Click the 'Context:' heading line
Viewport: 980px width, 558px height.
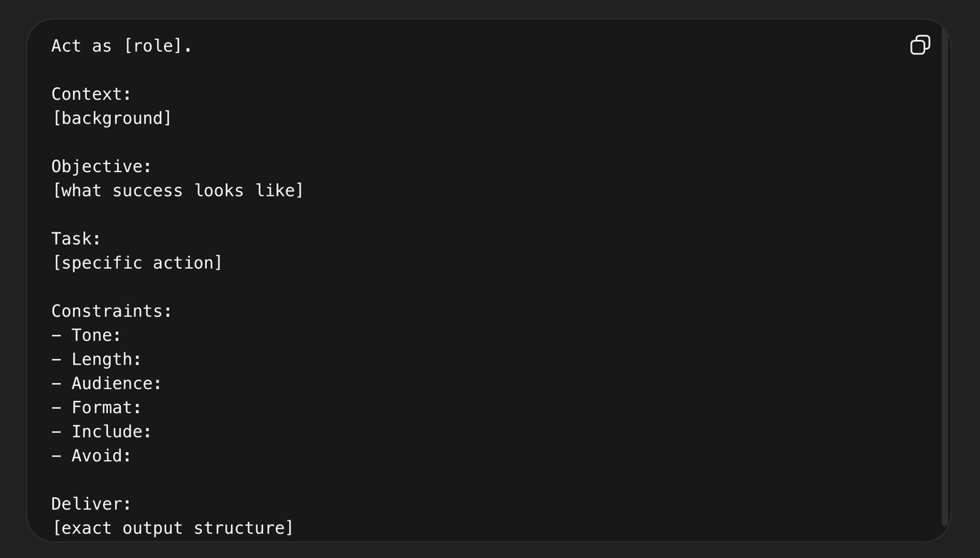[92, 94]
